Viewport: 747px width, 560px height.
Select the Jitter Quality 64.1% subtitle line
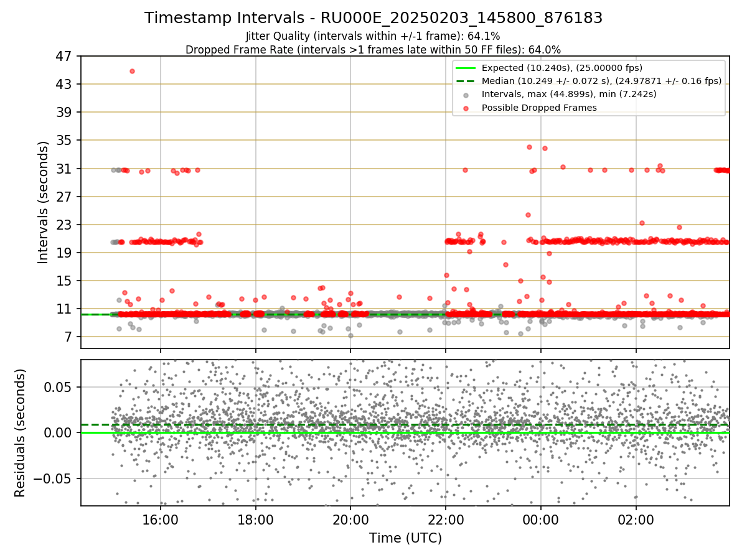374,36
